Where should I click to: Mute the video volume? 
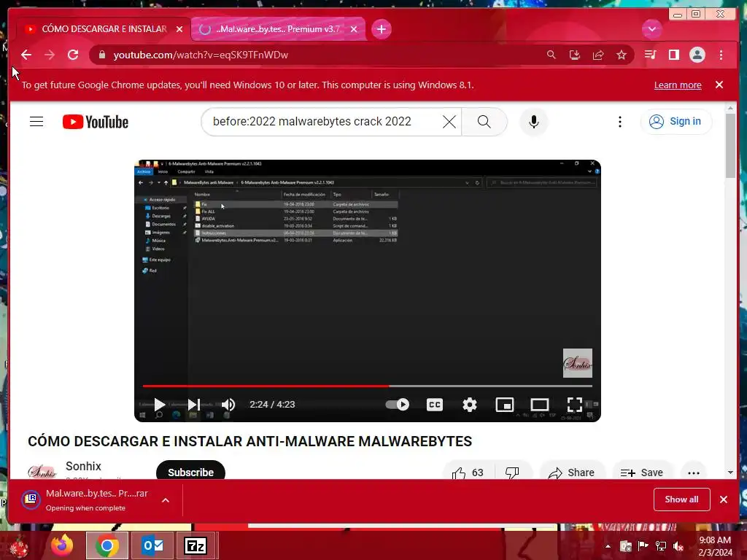228,405
